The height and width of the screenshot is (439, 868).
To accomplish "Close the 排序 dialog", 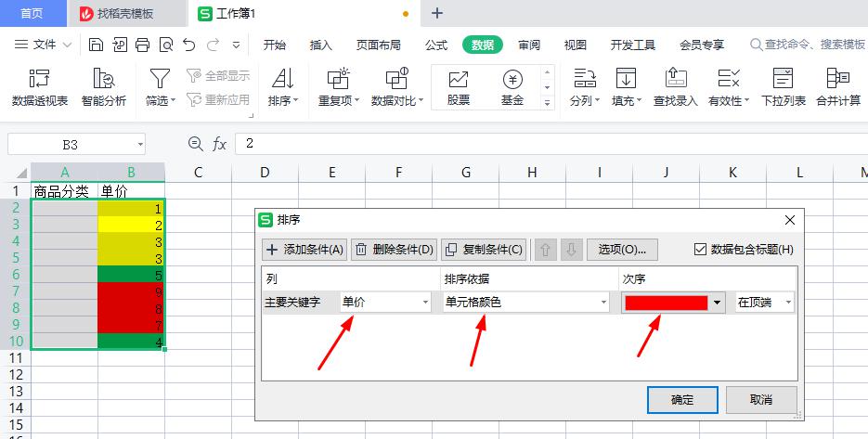I will point(790,220).
